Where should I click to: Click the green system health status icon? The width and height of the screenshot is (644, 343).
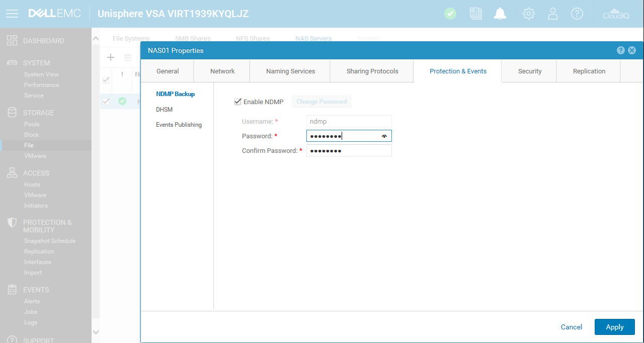[x=450, y=14]
